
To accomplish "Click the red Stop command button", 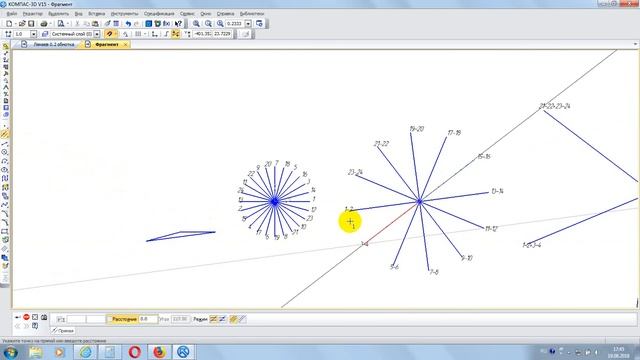I will [26, 317].
